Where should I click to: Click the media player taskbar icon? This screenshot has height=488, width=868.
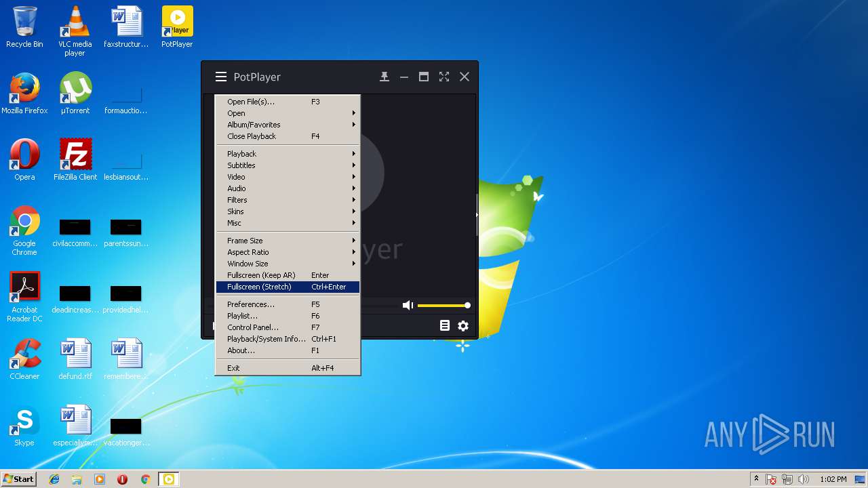click(x=100, y=479)
